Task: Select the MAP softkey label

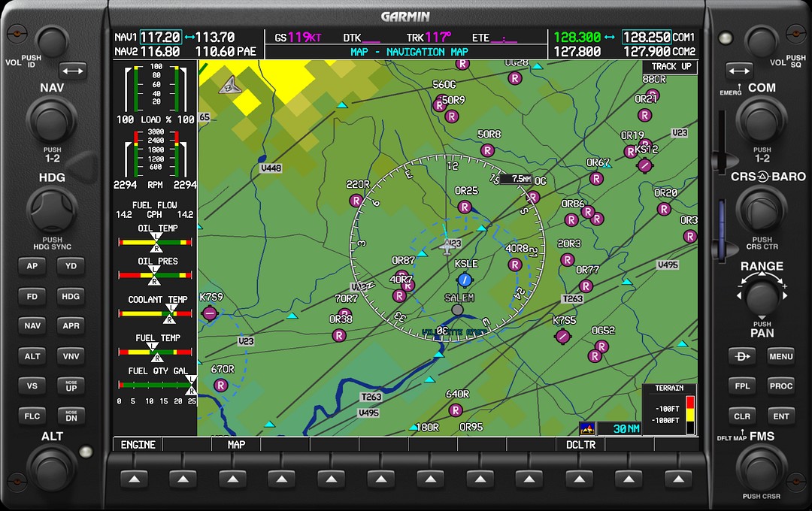Action: [236, 445]
